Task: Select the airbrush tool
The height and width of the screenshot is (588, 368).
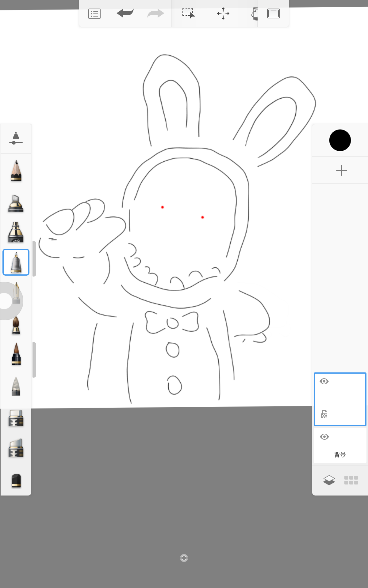Action: click(x=16, y=232)
